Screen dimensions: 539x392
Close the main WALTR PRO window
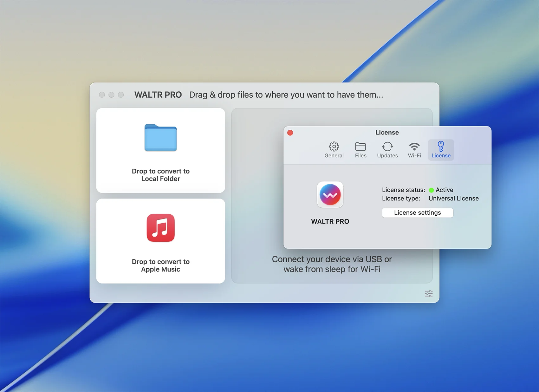(102, 95)
